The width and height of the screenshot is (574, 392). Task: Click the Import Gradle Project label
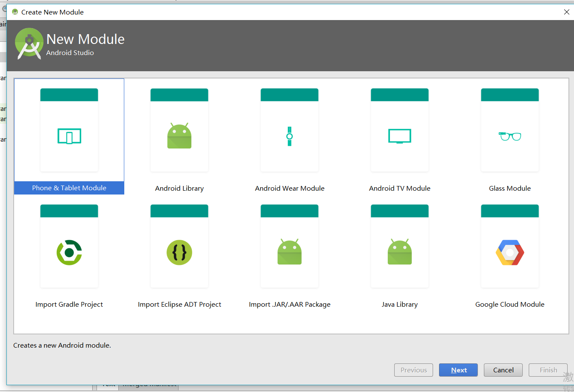tap(69, 305)
